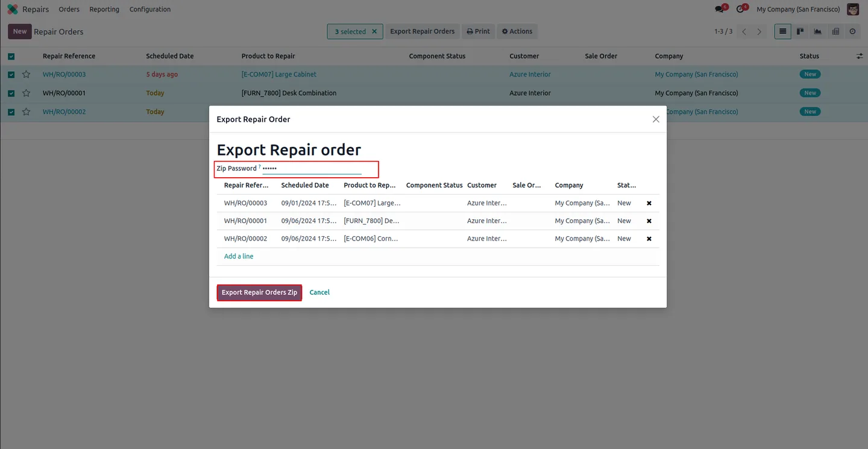Switch to pivot view icon
This screenshot has width=868, height=449.
click(x=835, y=31)
